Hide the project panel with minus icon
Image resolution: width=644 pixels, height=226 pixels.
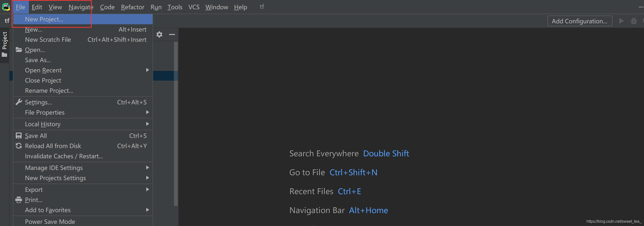coord(172,34)
